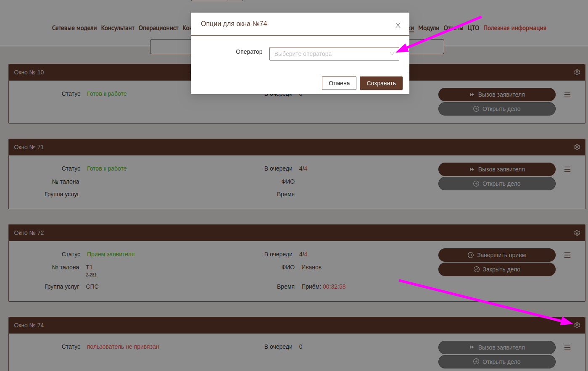Viewport: 588px width, 371px height.
Task: Click Закрыть дело for Окно № 72
Action: (496, 269)
